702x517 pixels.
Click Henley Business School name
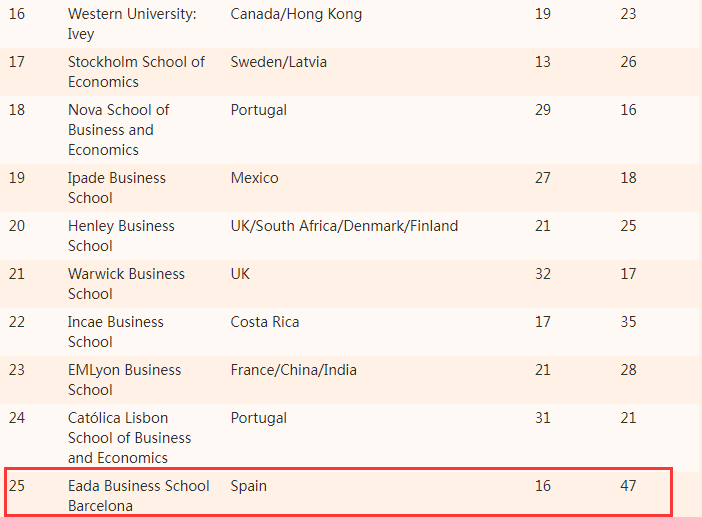tap(121, 235)
